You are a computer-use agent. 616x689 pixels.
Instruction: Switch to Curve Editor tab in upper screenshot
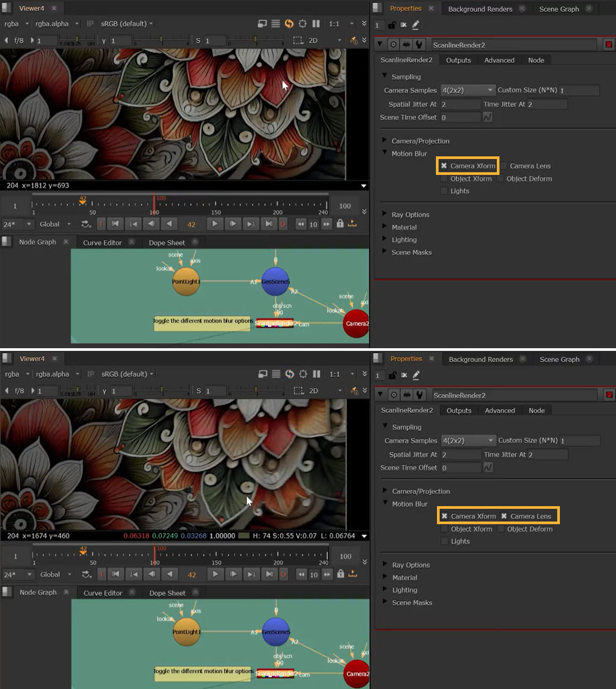pyautogui.click(x=102, y=243)
